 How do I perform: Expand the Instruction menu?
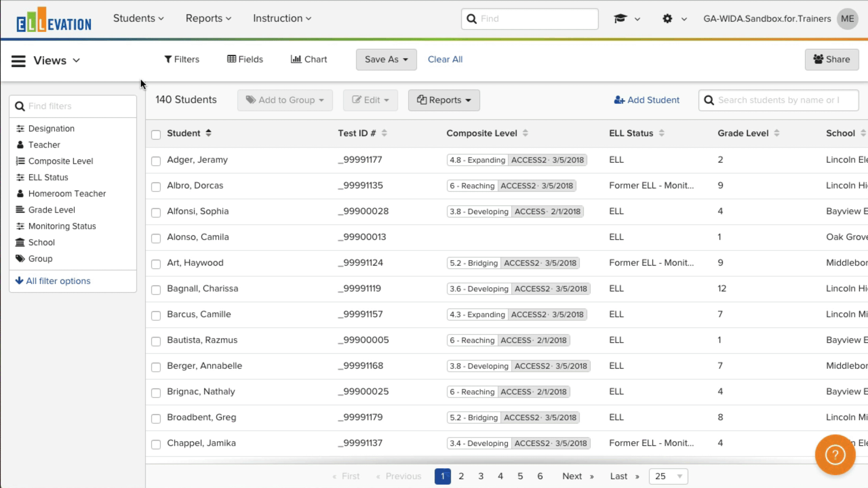[282, 19]
